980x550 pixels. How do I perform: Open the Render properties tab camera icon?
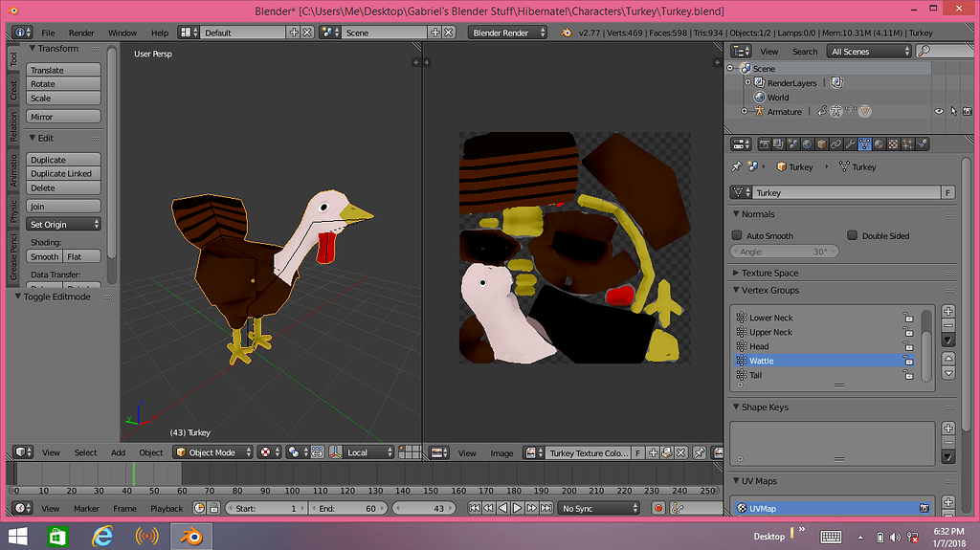[764, 144]
